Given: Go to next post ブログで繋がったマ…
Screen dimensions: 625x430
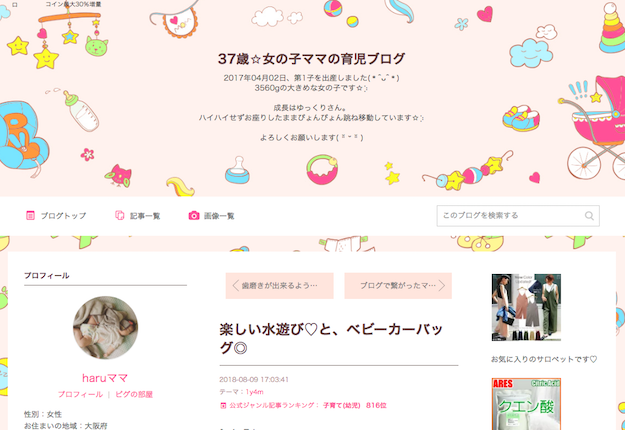Looking at the screenshot, I should click(x=398, y=286).
